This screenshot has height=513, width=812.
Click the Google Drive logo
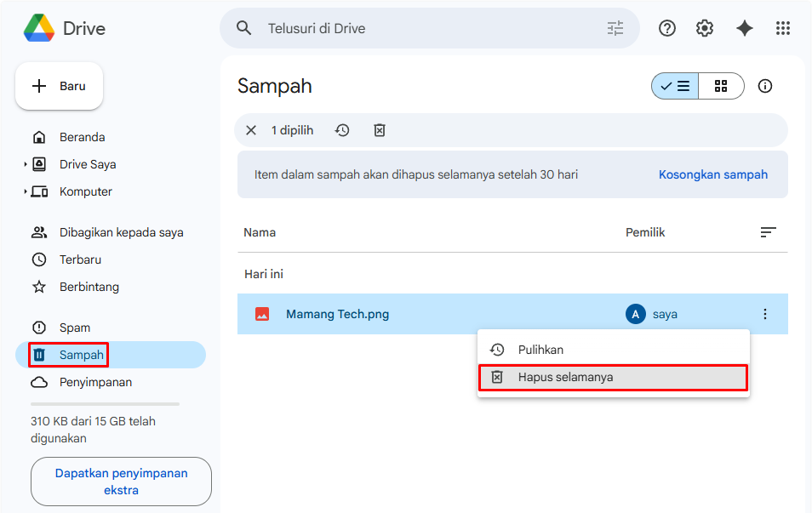(x=39, y=28)
